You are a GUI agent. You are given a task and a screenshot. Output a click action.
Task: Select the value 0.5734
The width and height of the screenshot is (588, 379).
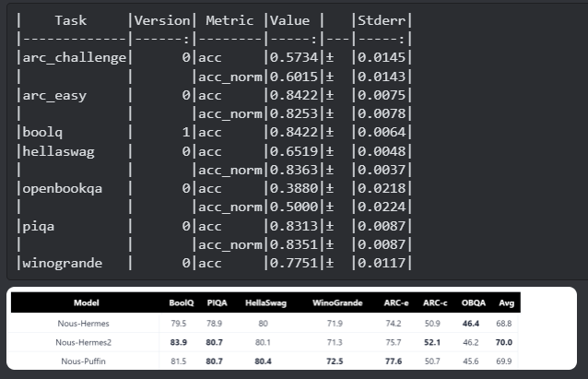pyautogui.click(x=294, y=57)
